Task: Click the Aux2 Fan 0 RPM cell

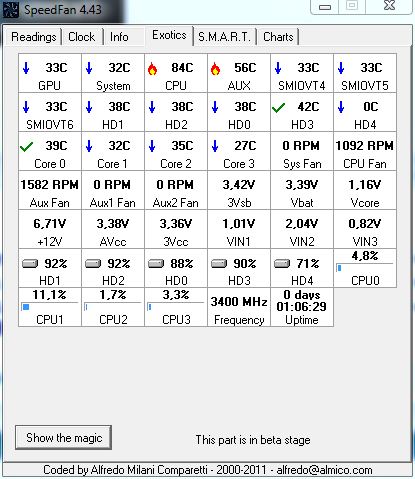Action: click(176, 190)
